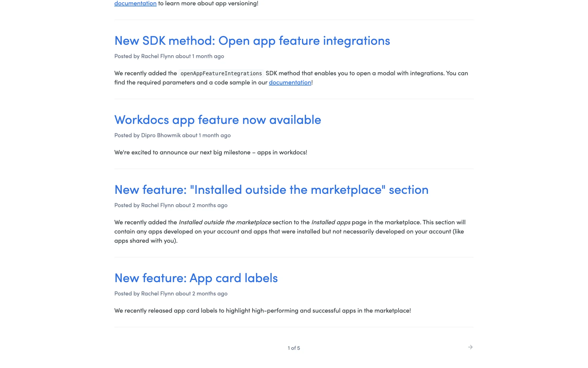Open documentation link in SDK method post
Screen dimensions: 588x368
[x=290, y=82]
